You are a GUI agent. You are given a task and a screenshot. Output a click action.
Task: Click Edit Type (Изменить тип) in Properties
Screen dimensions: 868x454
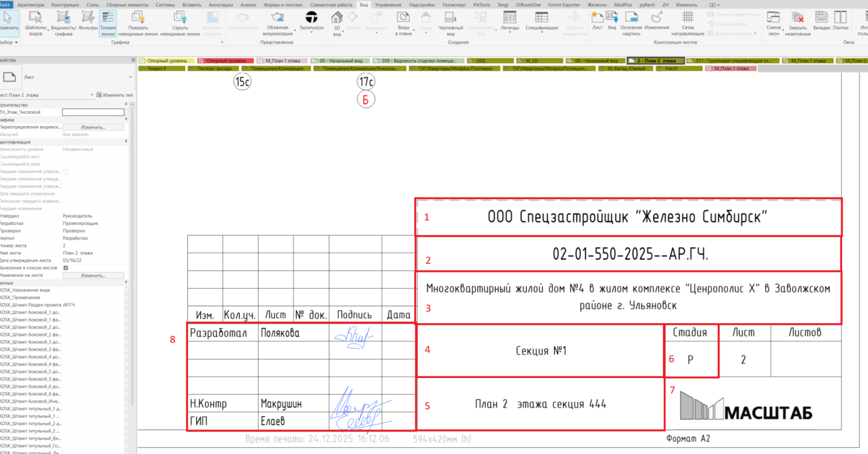115,95
